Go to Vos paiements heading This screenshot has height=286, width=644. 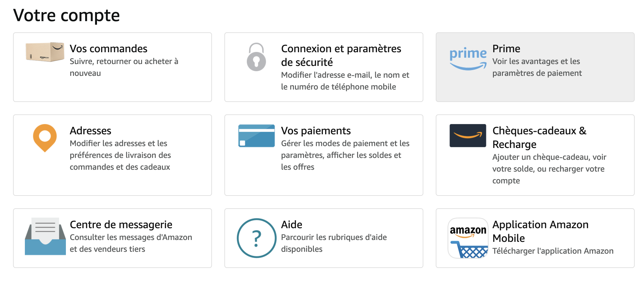[x=316, y=131]
